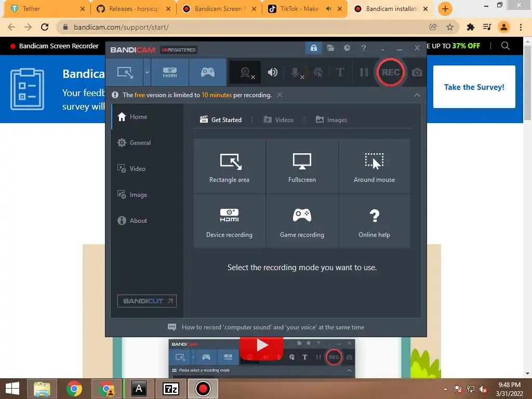Viewport: 532px width, 399px height.
Task: Mute audio icon on TikTok tab
Action: click(328, 9)
